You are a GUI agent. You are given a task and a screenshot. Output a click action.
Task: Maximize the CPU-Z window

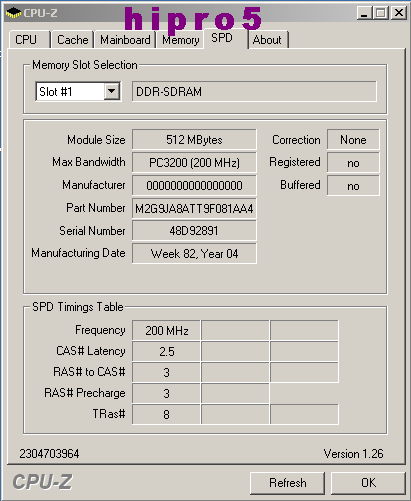(x=381, y=13)
